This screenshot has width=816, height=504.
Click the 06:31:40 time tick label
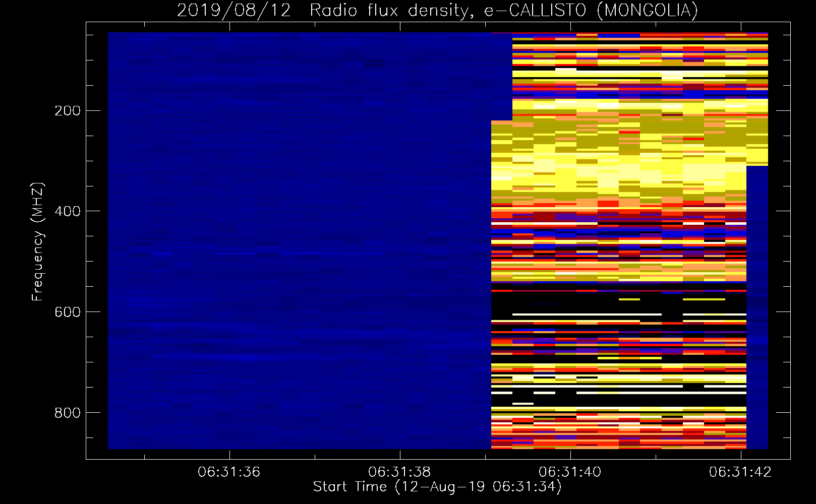point(570,472)
